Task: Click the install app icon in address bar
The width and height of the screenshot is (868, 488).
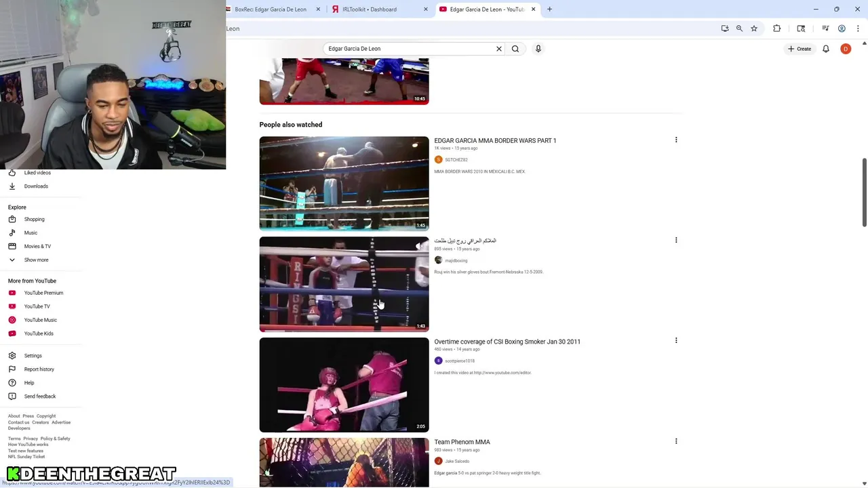Action: (x=725, y=28)
